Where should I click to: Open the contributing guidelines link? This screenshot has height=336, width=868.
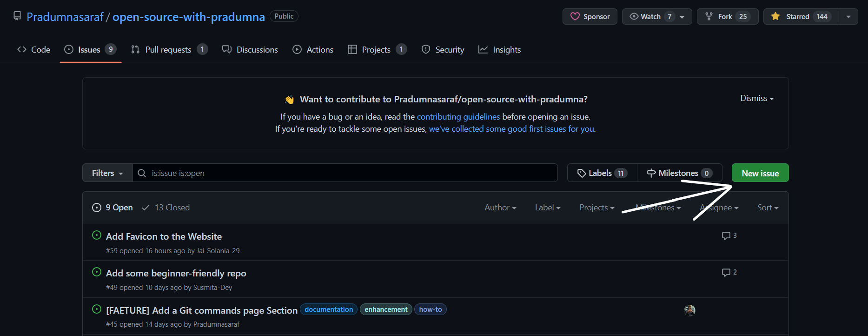click(x=458, y=117)
